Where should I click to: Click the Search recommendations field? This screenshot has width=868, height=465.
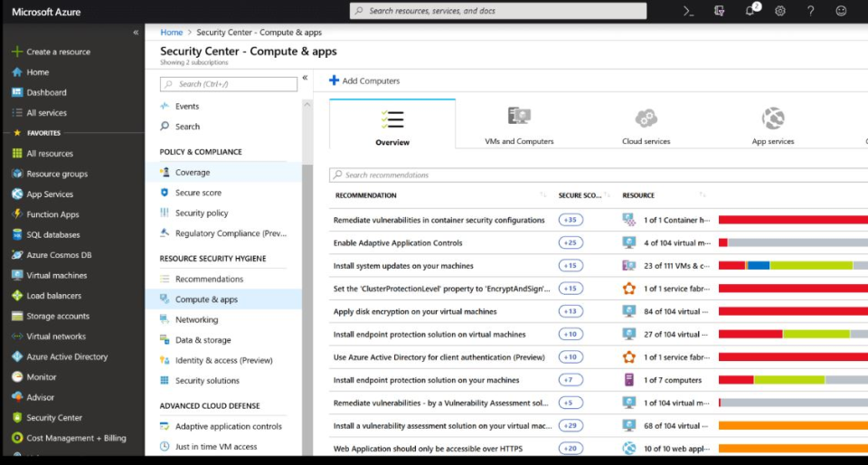click(599, 175)
